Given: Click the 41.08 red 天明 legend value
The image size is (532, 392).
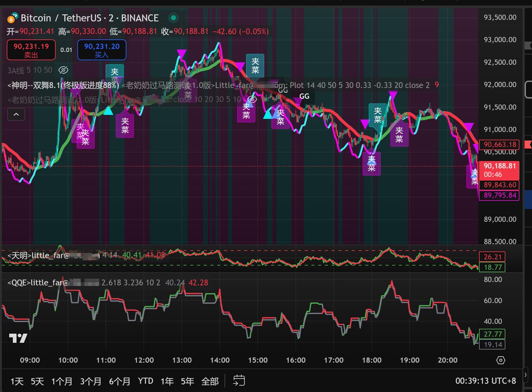Looking at the screenshot, I should click(x=155, y=255).
